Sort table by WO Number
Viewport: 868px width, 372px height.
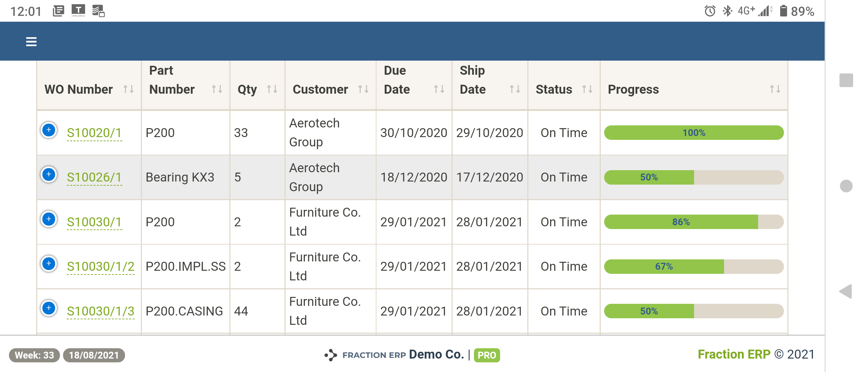(128, 90)
